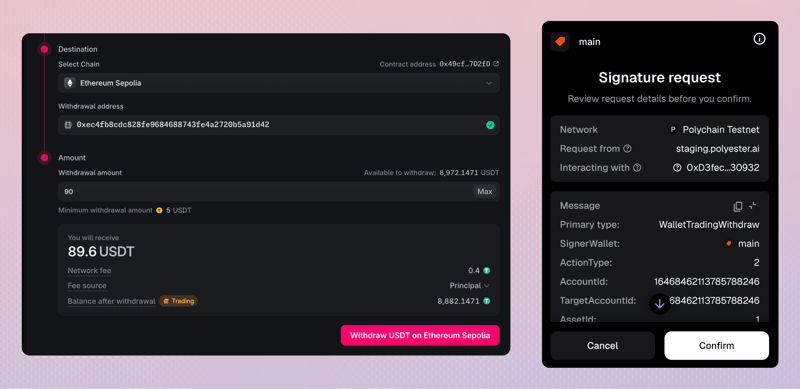Copy the message with copy icon
The width and height of the screenshot is (800, 389).
click(x=738, y=206)
